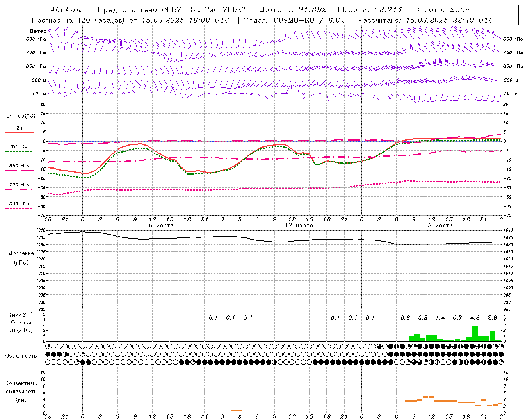Click the "18 марта" date label

(x=439, y=226)
